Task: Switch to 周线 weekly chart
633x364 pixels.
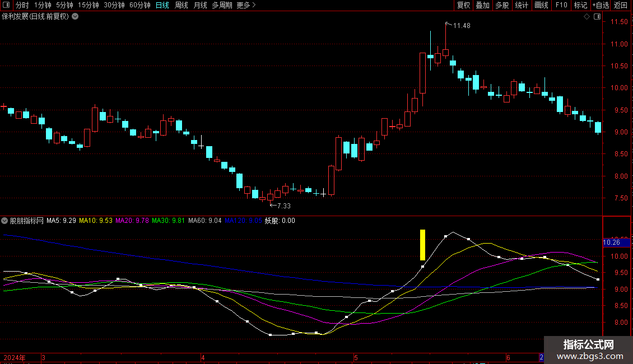Action: [x=181, y=5]
